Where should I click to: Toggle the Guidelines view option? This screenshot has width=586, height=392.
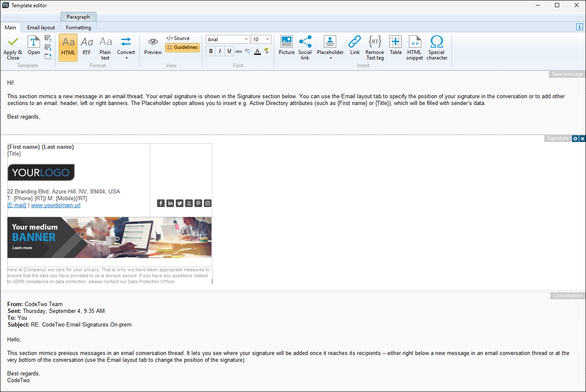[182, 47]
